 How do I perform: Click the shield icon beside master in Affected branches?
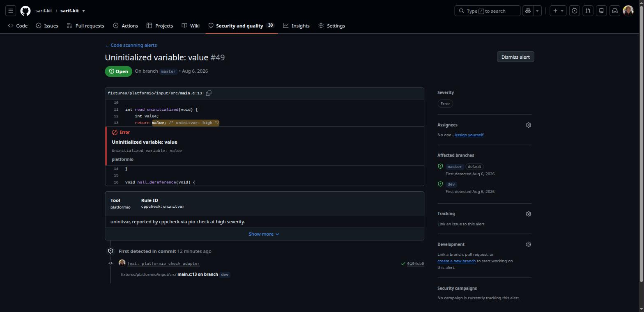[x=440, y=166]
